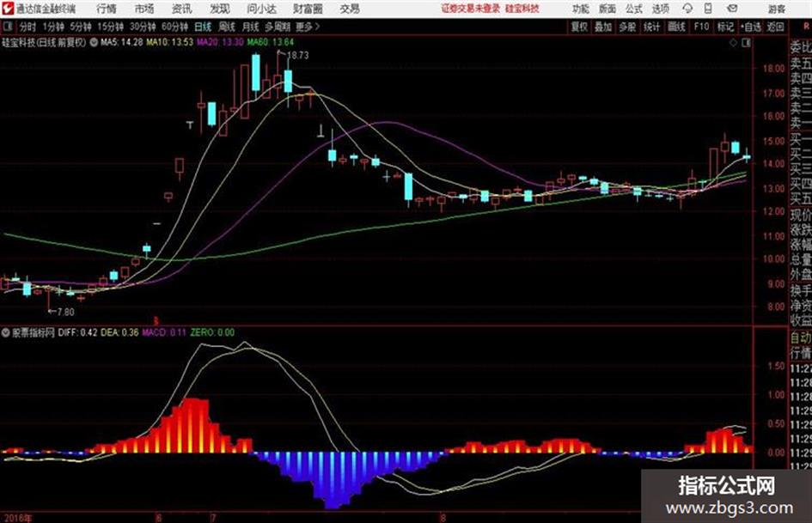Click the 自动 label in right panel
Image resolution: width=812 pixels, height=523 pixels.
coord(801,338)
